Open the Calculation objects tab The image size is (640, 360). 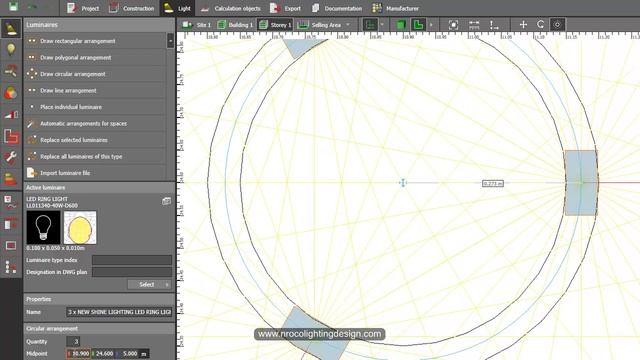pyautogui.click(x=231, y=8)
